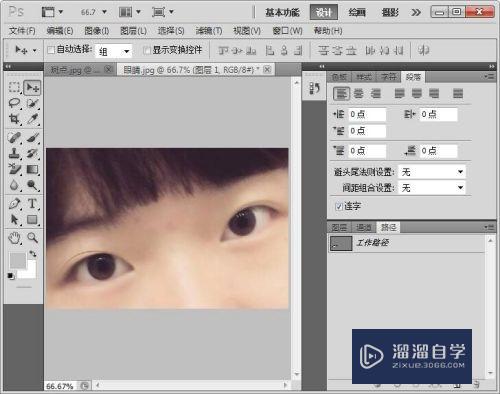Switch to the 图层 panel tab
The height and width of the screenshot is (394, 500).
pos(339,228)
